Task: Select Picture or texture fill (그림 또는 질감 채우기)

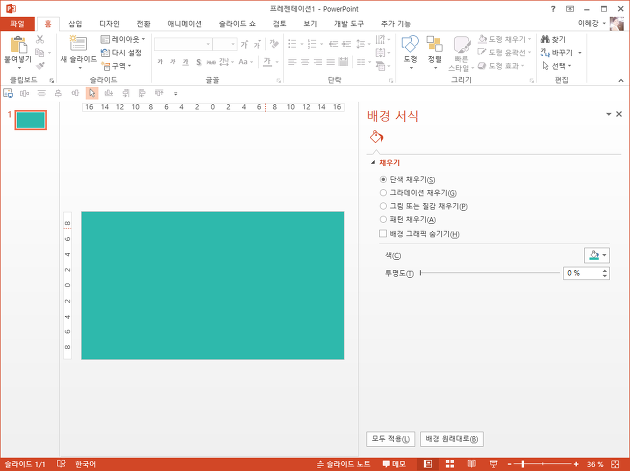Action: (x=383, y=206)
